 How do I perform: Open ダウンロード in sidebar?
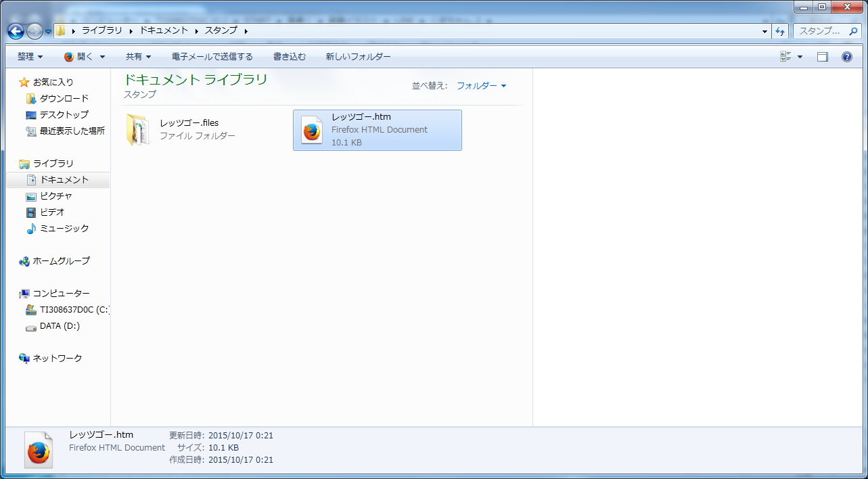[x=64, y=98]
